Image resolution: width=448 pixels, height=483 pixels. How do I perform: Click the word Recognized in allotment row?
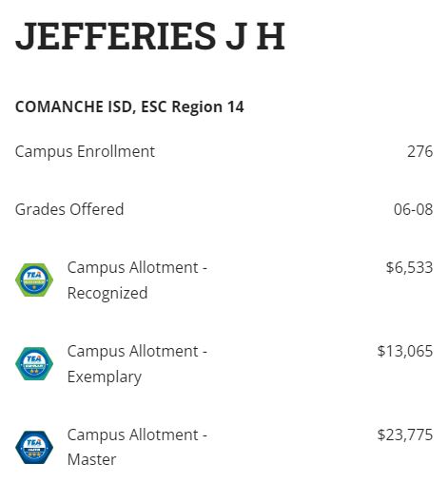107,293
